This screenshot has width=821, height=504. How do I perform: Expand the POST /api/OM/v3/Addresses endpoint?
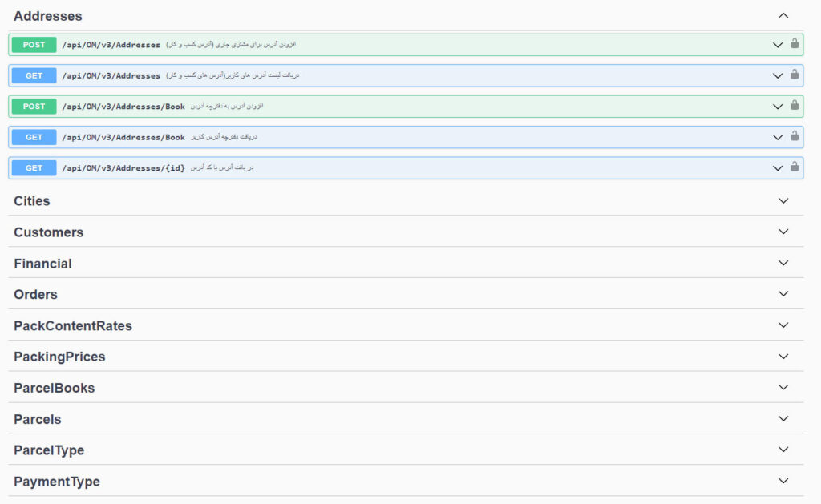pos(776,45)
